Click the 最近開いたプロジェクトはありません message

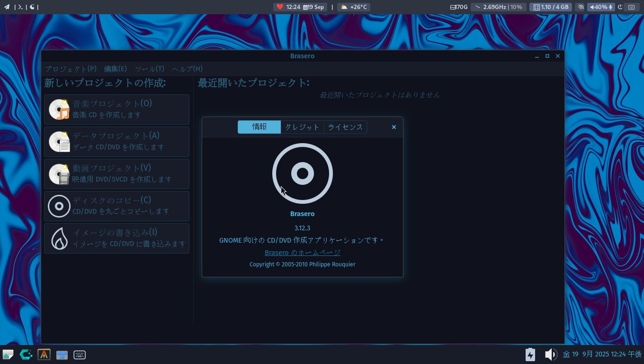[380, 95]
